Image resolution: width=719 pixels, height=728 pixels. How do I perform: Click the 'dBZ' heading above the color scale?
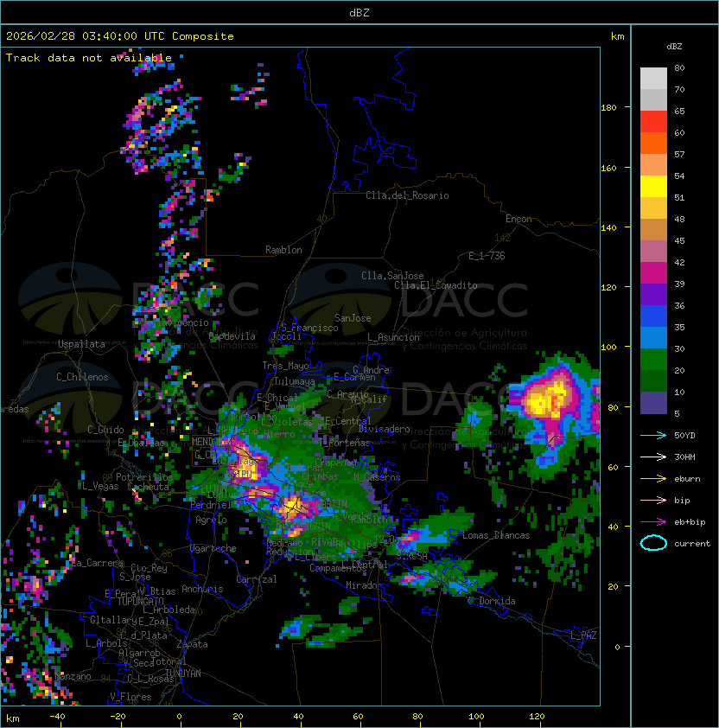pyautogui.click(x=674, y=47)
